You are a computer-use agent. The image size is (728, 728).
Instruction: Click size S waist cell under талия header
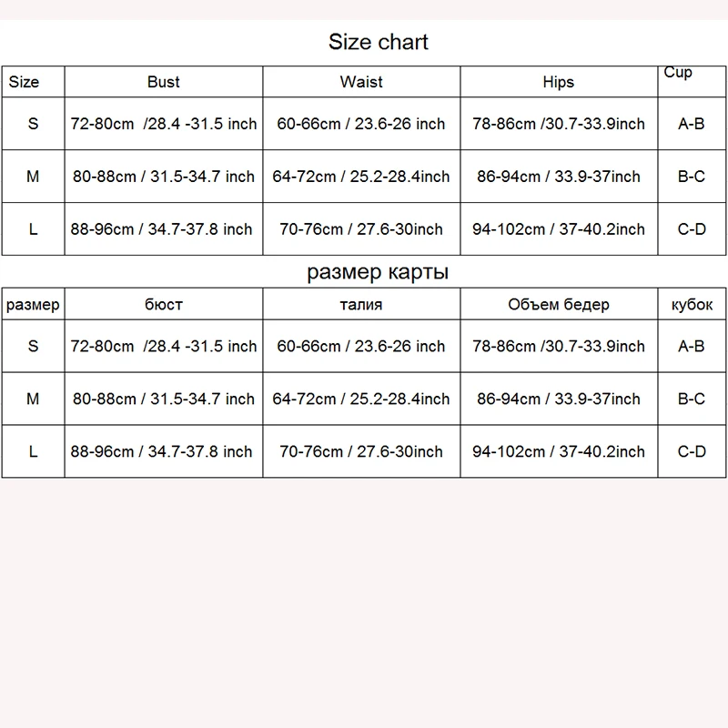point(361,346)
